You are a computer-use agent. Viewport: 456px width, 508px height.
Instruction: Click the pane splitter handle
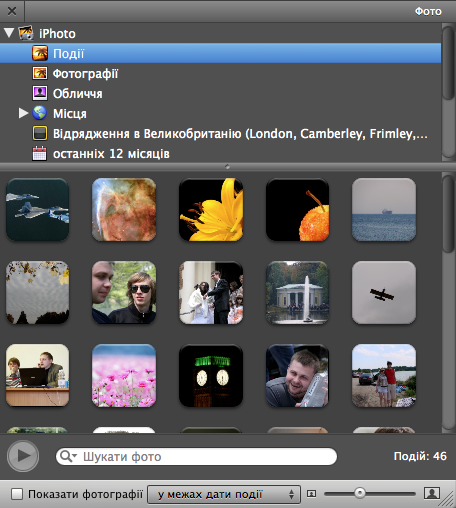[227, 166]
